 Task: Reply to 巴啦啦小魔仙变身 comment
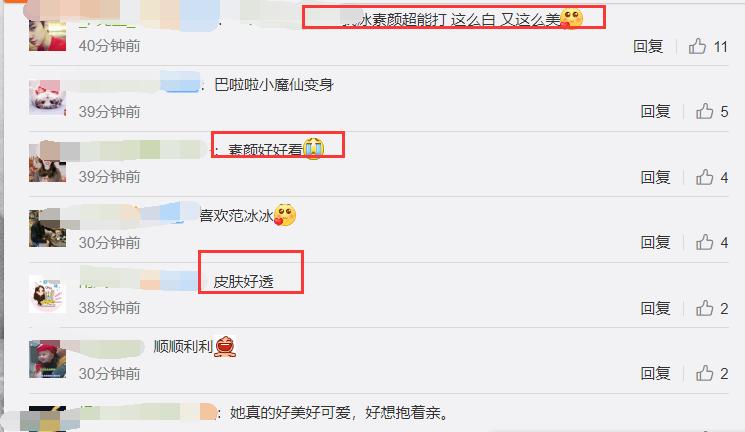click(x=656, y=112)
